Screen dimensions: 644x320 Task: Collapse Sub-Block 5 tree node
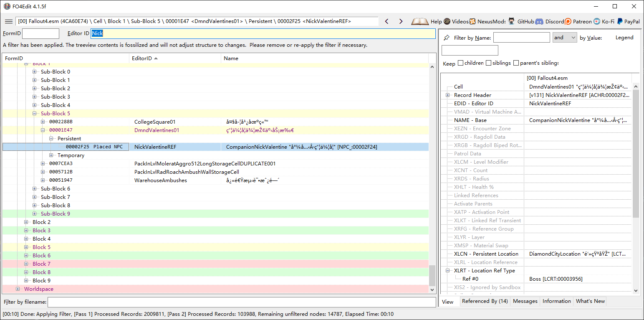click(x=35, y=114)
